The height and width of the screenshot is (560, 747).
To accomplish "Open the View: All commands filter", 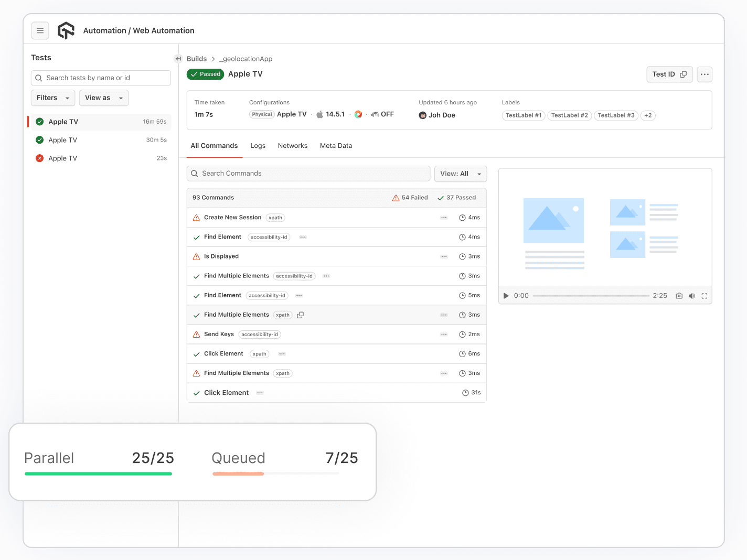I will tap(460, 174).
